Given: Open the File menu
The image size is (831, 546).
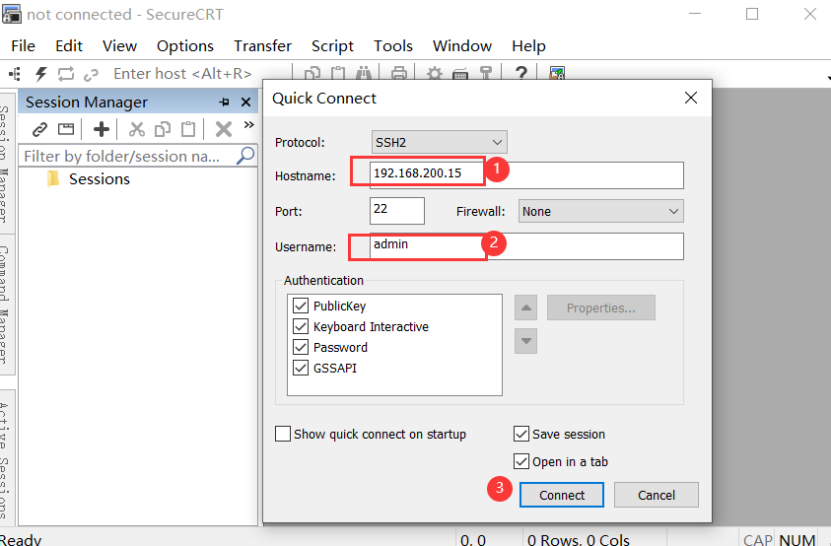Looking at the screenshot, I should click(23, 46).
